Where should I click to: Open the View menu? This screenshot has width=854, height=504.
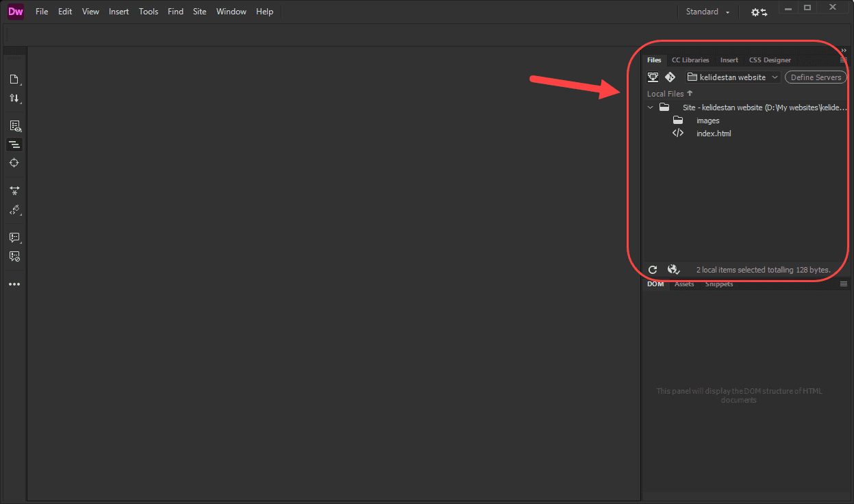pos(90,12)
